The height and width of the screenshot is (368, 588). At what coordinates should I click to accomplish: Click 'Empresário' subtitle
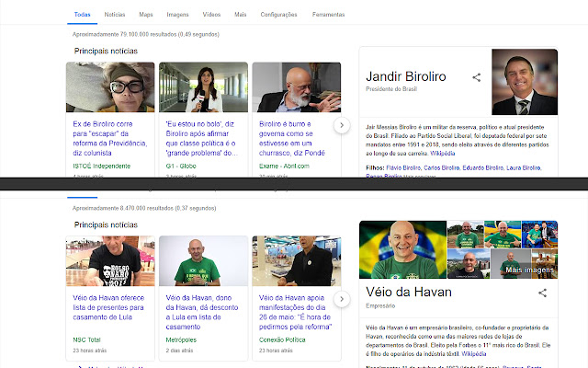tap(380, 305)
